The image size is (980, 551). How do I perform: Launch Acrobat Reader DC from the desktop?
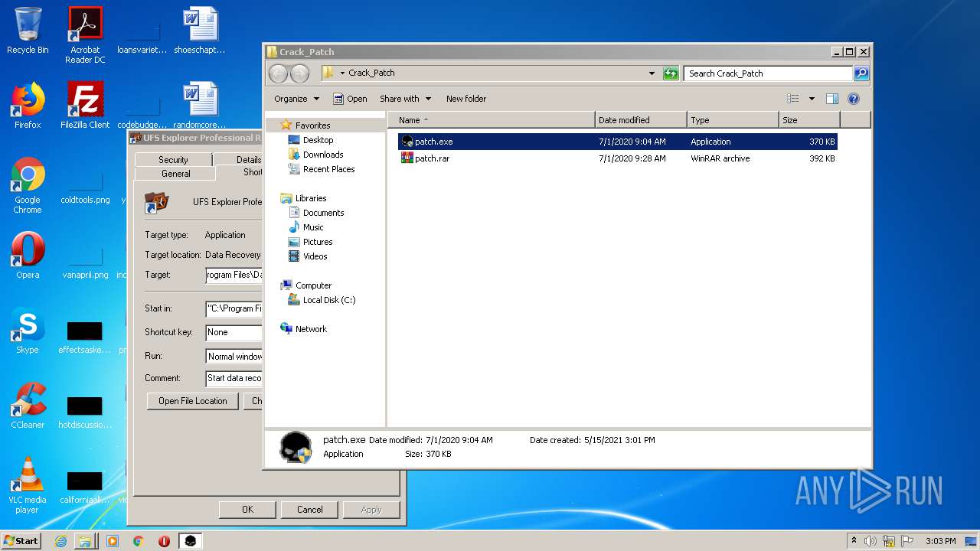(x=85, y=35)
